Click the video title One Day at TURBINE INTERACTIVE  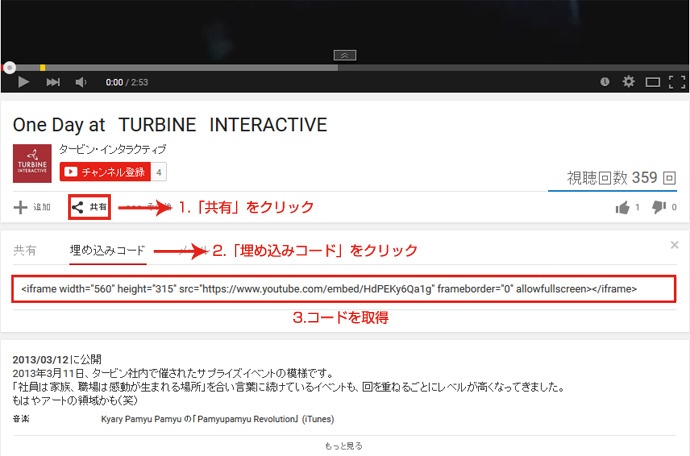170,125
